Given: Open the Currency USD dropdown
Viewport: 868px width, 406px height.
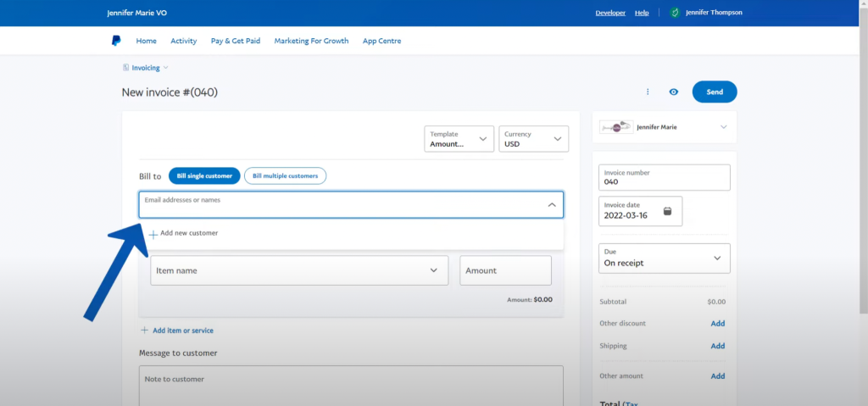Looking at the screenshot, I should click(x=534, y=138).
